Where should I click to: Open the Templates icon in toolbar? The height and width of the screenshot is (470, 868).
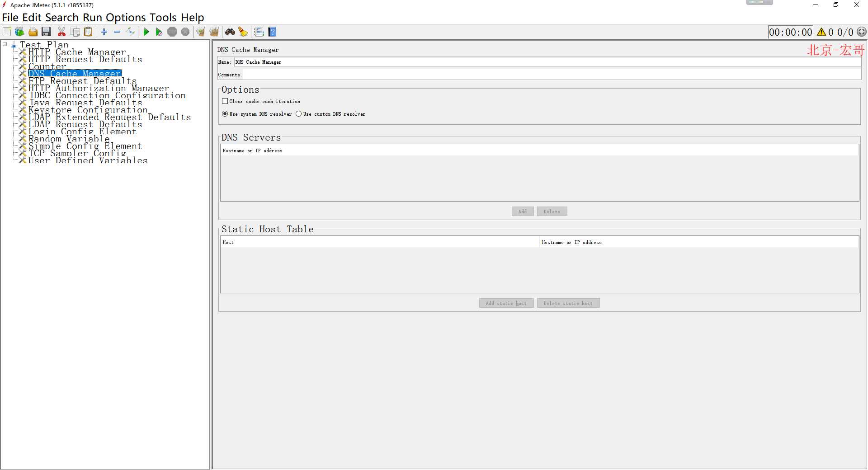coord(19,32)
